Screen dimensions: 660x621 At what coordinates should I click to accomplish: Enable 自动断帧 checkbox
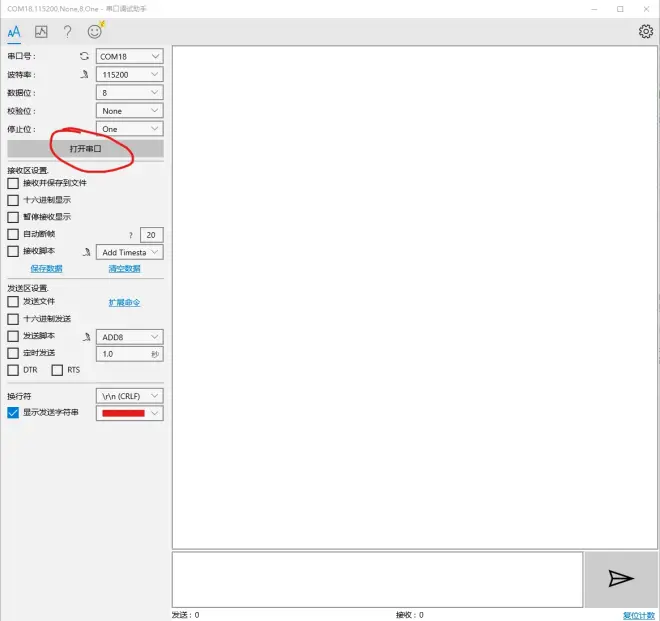point(13,234)
